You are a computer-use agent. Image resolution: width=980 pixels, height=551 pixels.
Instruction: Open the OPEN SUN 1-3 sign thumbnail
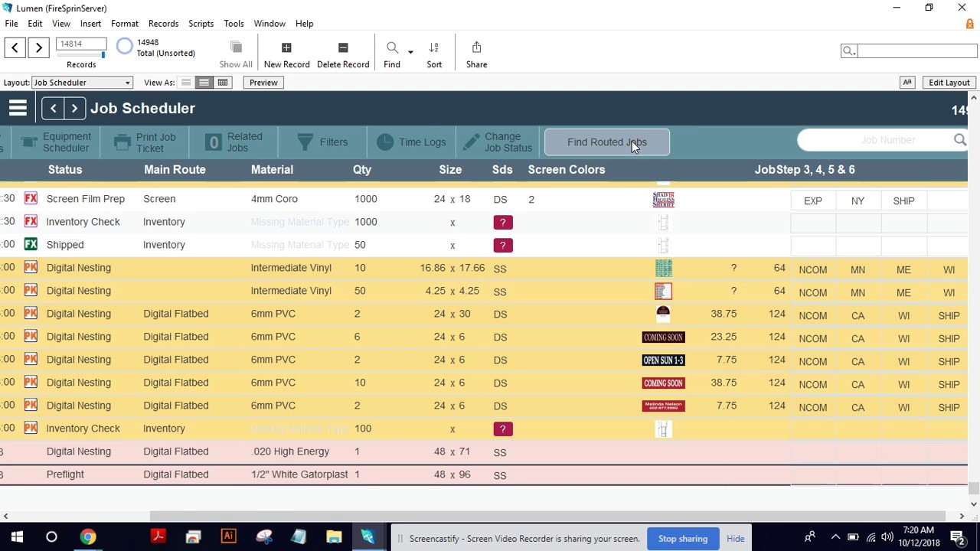(663, 360)
